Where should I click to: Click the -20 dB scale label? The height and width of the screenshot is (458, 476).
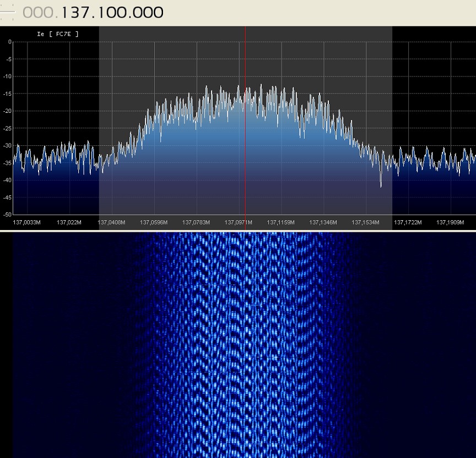pyautogui.click(x=7, y=111)
